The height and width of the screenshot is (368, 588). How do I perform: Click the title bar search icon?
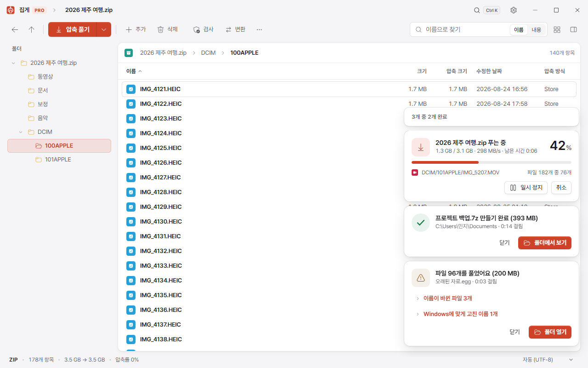point(477,10)
